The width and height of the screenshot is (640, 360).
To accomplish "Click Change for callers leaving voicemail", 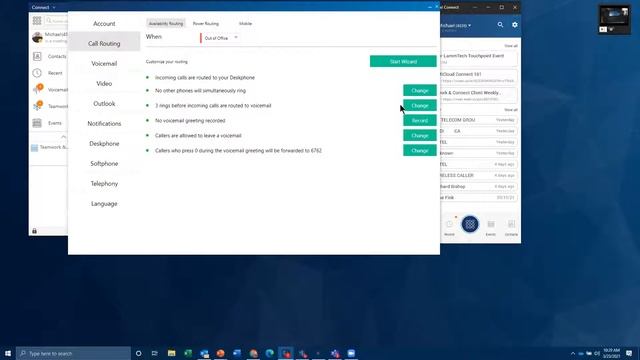I will pos(420,136).
